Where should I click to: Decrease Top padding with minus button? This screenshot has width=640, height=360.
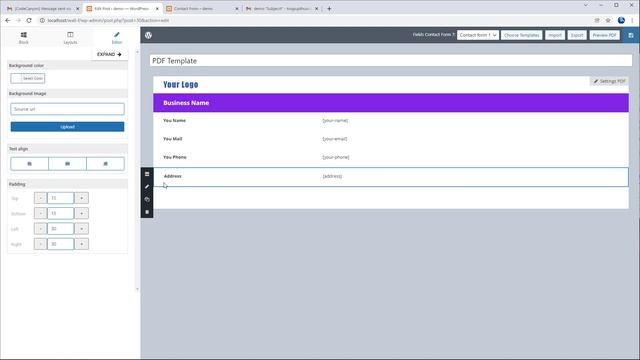click(40, 198)
